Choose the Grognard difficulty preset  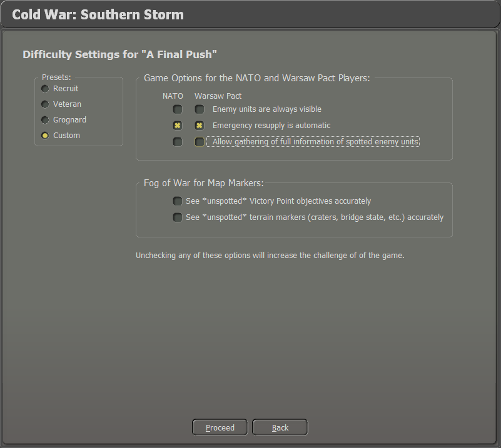[45, 120]
